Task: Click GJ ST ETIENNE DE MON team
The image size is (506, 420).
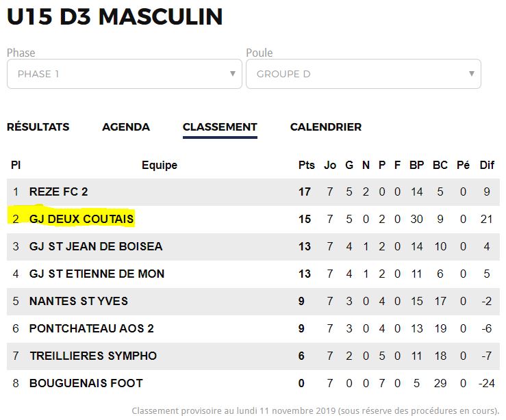Action: pos(97,274)
